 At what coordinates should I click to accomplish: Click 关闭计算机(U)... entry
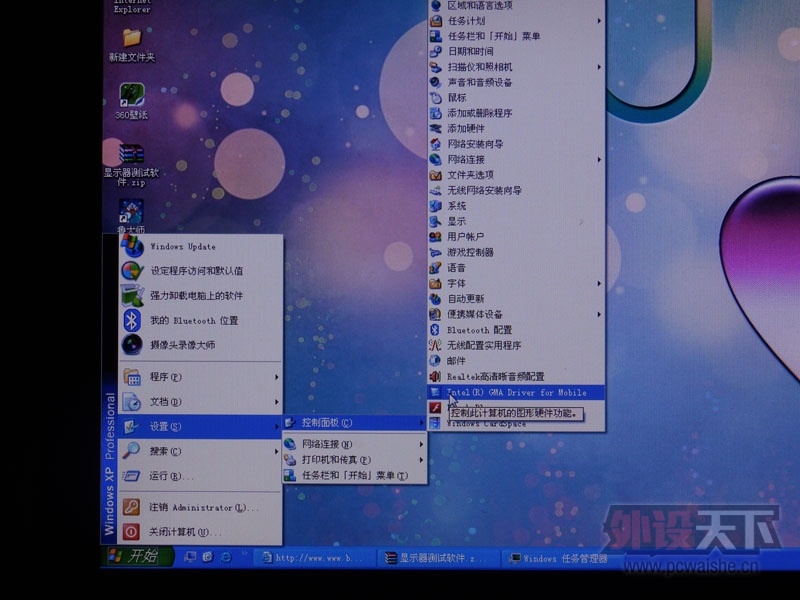201,532
